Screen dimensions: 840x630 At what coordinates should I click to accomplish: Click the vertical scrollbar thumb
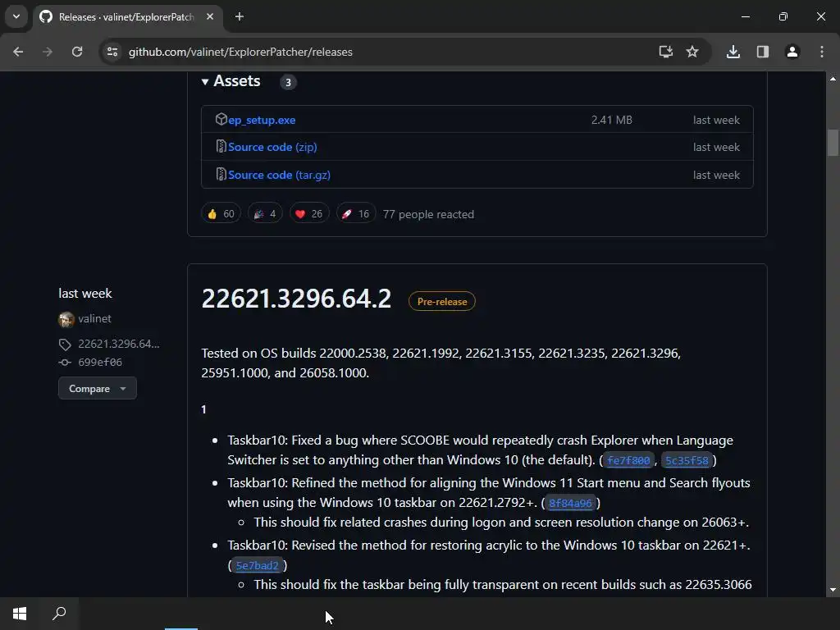click(833, 142)
